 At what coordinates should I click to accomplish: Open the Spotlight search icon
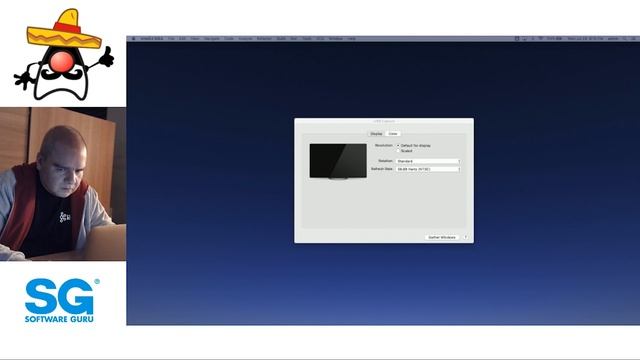624,39
